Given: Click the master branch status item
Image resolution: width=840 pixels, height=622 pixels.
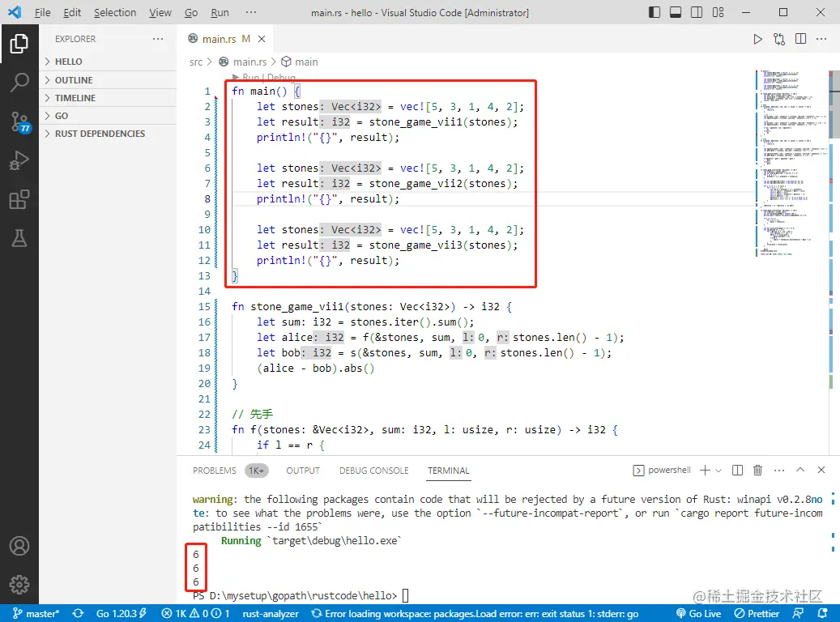Looking at the screenshot, I should pos(36,613).
